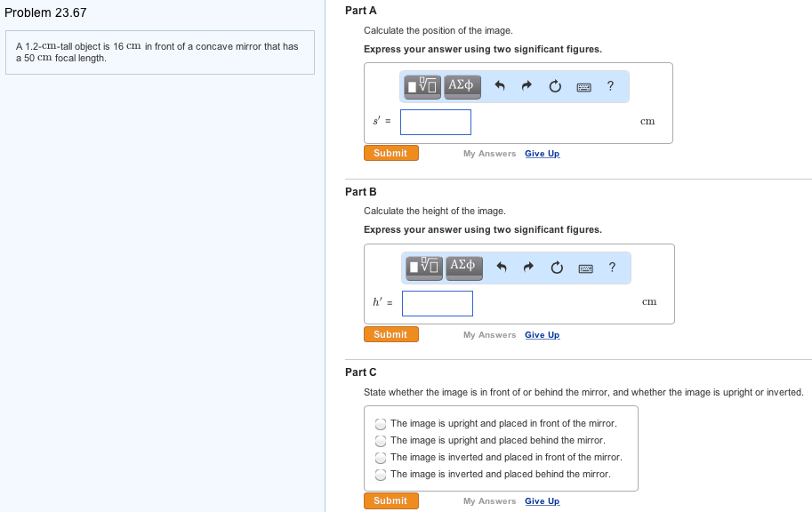This screenshot has height=512, width=812.
Task: Click the h' answer input field
Action: click(x=438, y=303)
